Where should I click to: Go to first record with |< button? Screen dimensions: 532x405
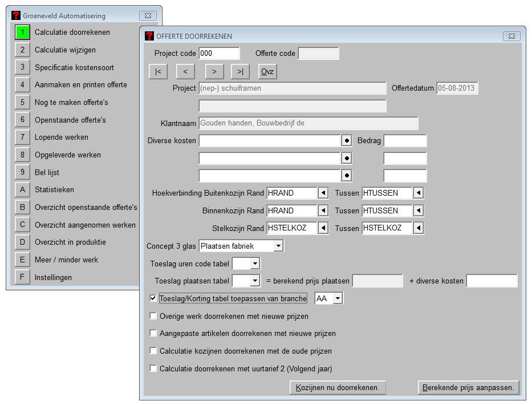tap(158, 71)
